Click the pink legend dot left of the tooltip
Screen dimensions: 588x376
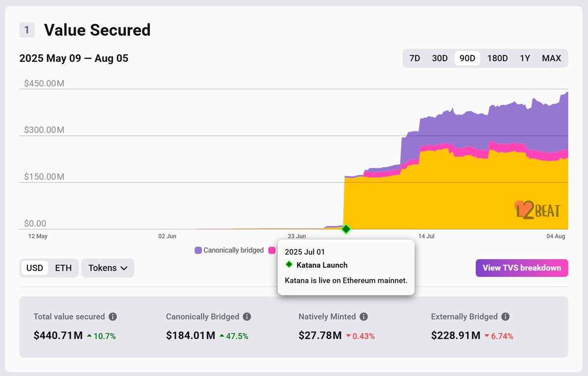(272, 250)
